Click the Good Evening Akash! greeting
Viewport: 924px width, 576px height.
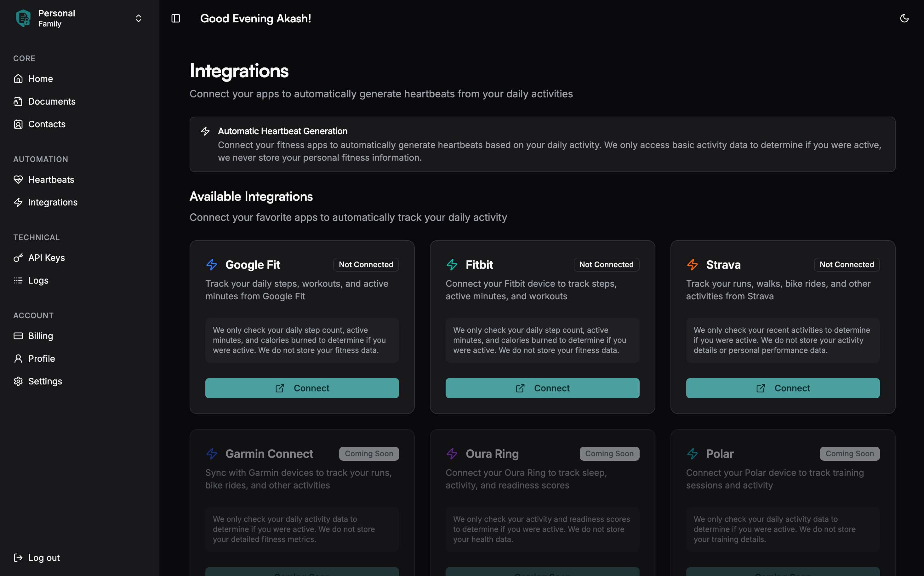(x=255, y=18)
